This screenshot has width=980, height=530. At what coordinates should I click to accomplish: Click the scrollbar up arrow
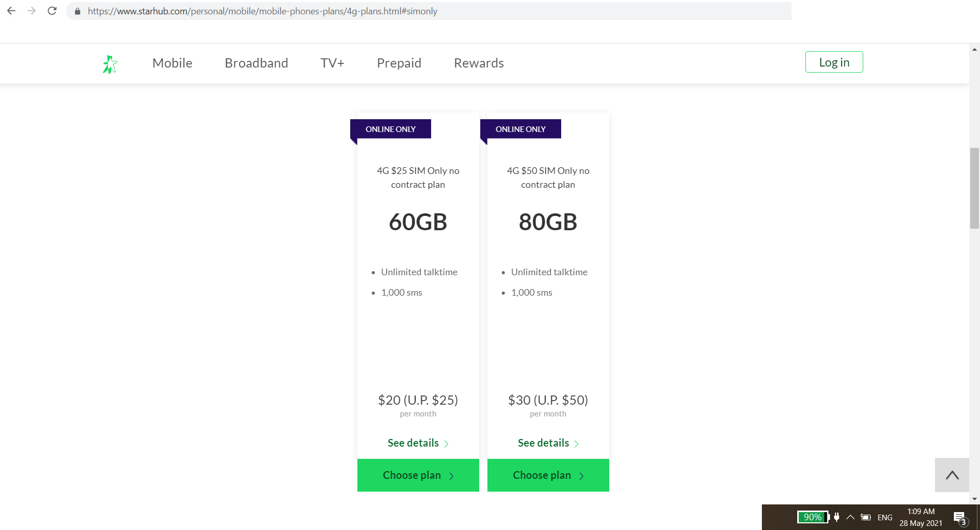[x=974, y=50]
